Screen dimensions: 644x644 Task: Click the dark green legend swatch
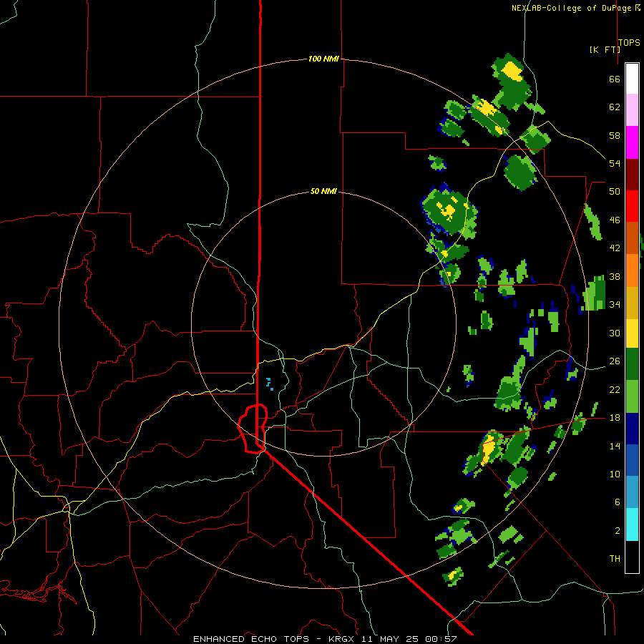(632, 364)
